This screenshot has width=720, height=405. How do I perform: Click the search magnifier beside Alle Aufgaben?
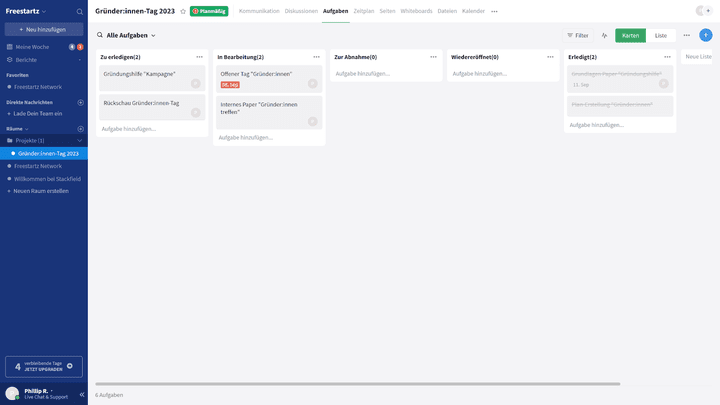click(100, 35)
